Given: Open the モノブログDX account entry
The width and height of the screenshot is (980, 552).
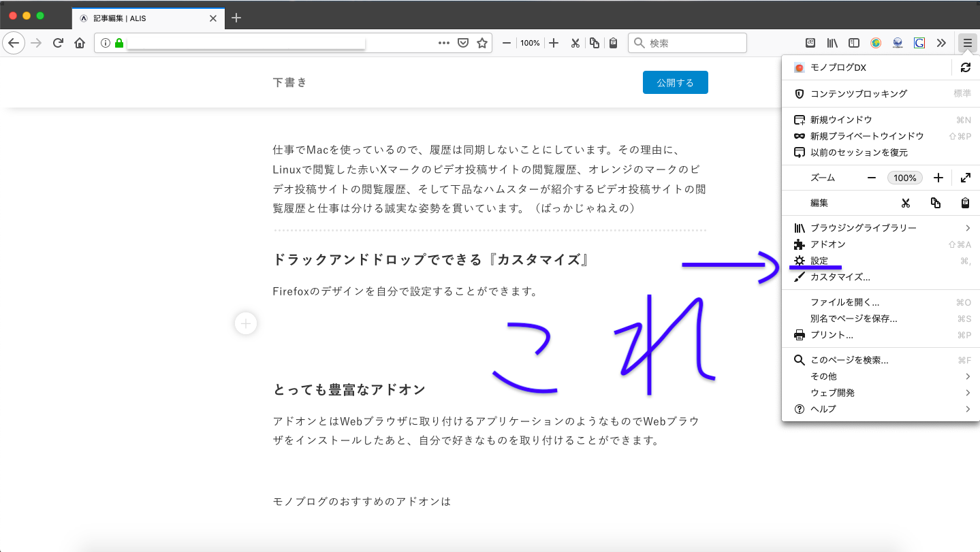Looking at the screenshot, I should (x=866, y=67).
